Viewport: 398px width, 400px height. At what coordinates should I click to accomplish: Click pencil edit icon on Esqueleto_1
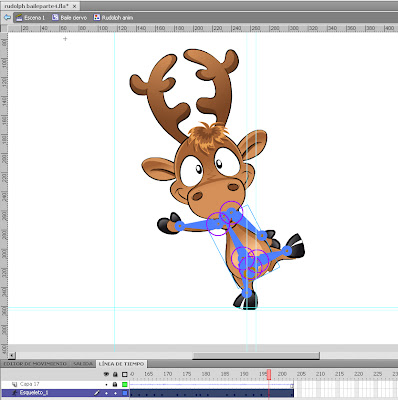coord(97,393)
